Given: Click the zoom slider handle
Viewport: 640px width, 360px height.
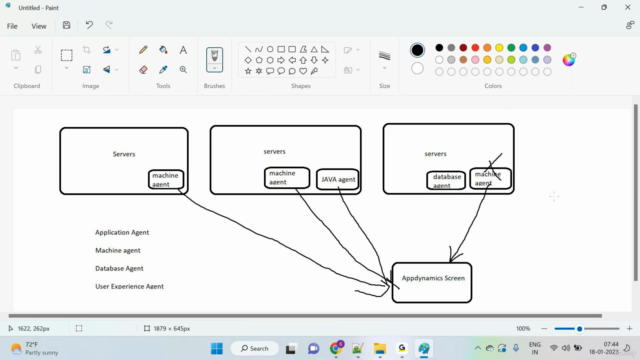Looking at the screenshot, I should pos(579,329).
